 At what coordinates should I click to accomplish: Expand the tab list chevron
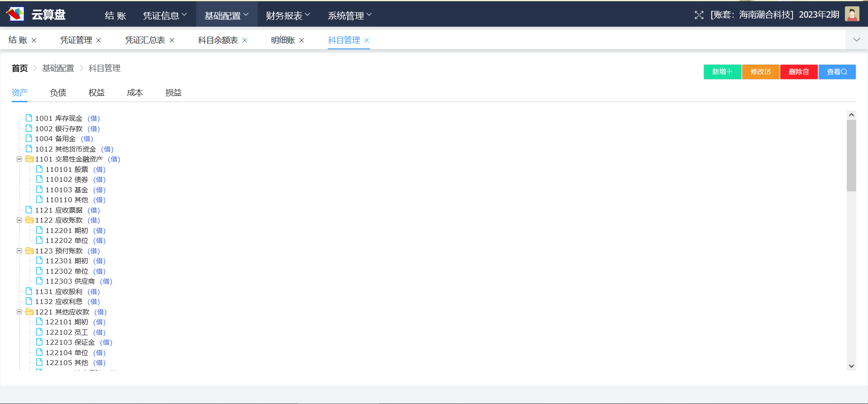point(857,40)
